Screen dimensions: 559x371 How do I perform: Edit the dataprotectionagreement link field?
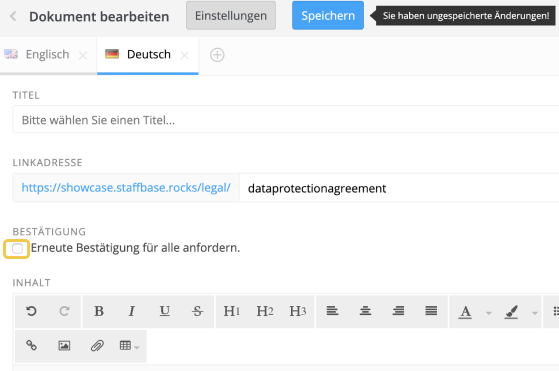399,188
